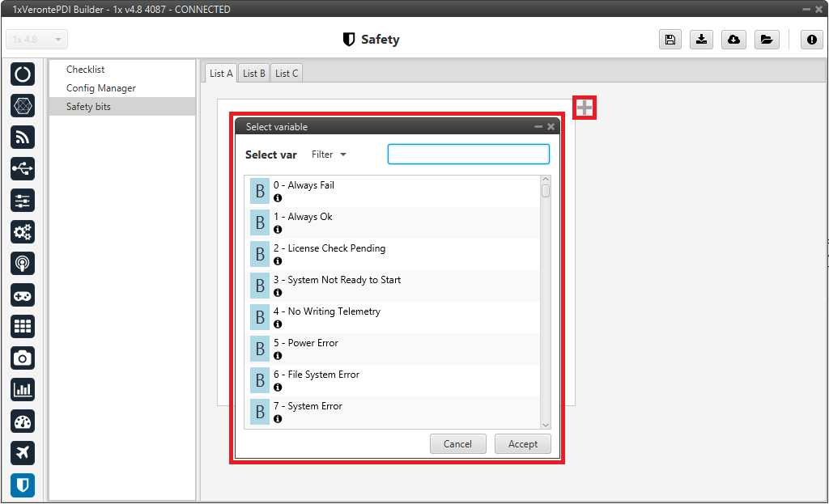Open the Safety shield sidebar icon
The image size is (829, 504).
click(x=22, y=485)
